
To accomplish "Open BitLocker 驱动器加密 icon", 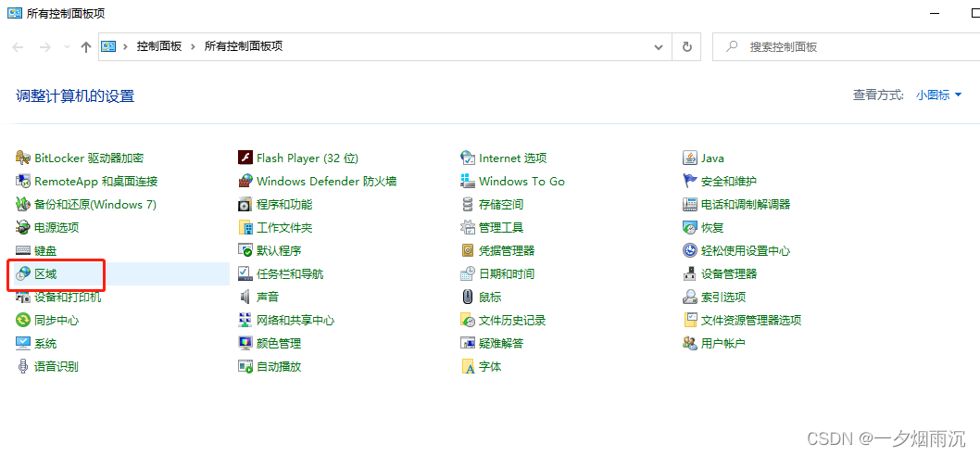I will point(23,158).
